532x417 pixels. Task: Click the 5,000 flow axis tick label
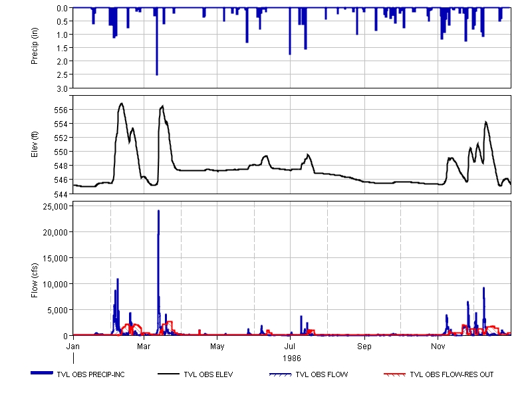pos(57,310)
